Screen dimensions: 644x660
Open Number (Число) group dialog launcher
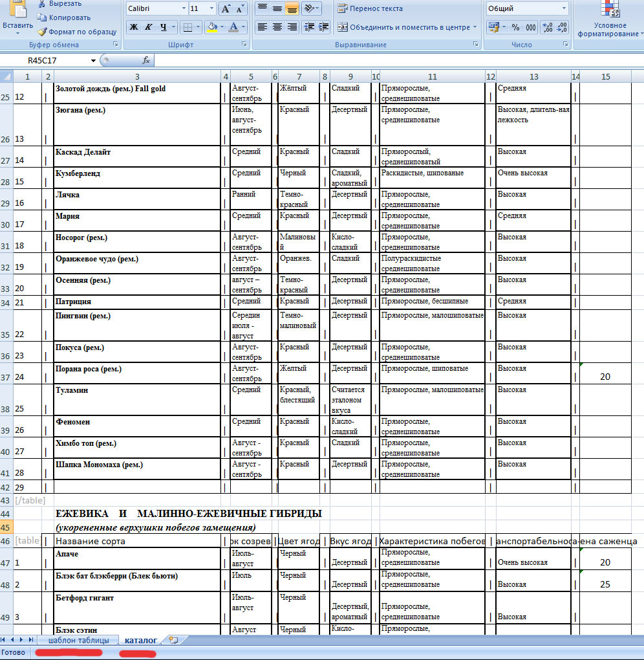coord(565,44)
